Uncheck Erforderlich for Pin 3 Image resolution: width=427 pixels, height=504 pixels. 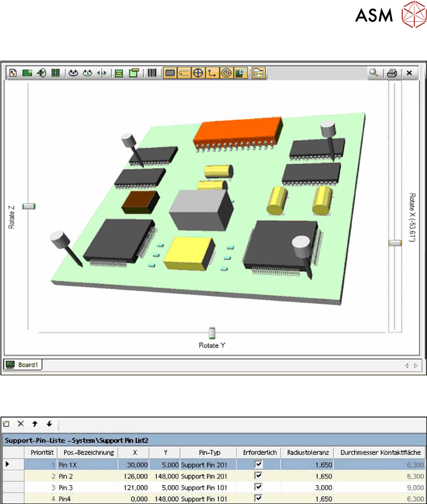(259, 487)
